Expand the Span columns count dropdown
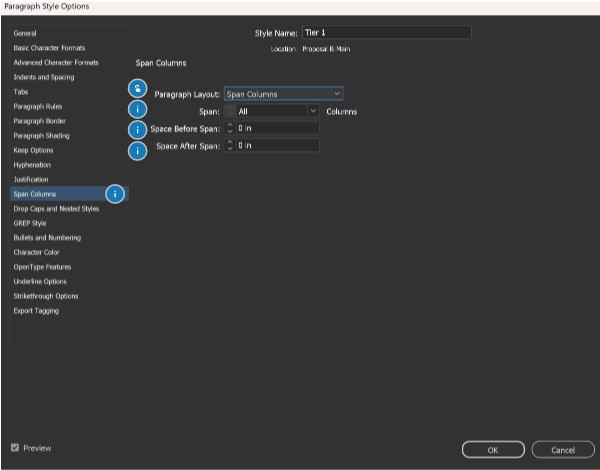600x470 pixels. click(x=313, y=111)
